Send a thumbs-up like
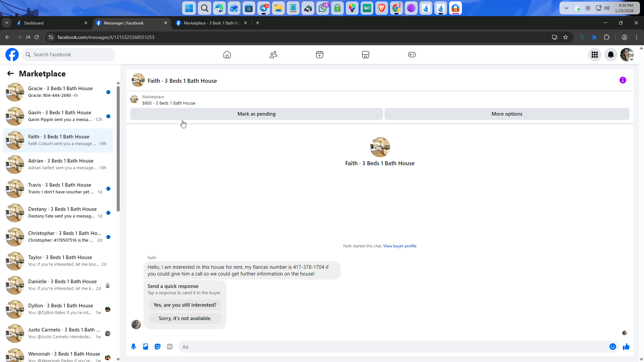644x362 pixels. (626, 347)
